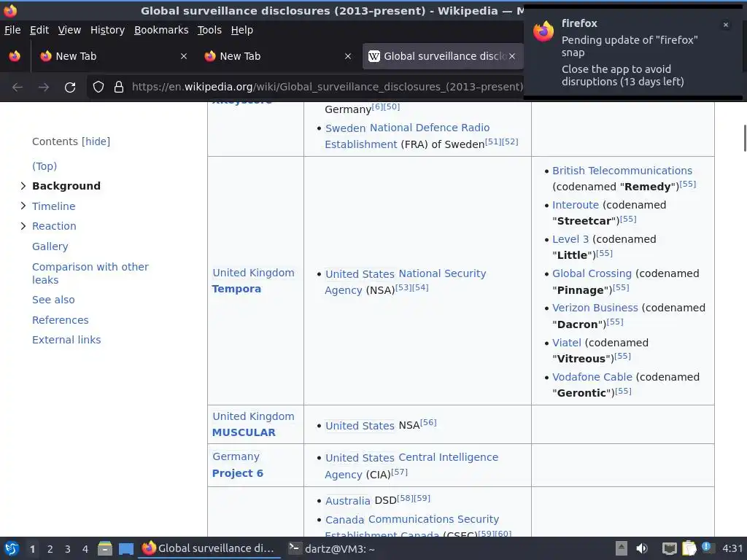This screenshot has width=747, height=560.
Task: Open the network/display tray icon
Action: point(670,548)
